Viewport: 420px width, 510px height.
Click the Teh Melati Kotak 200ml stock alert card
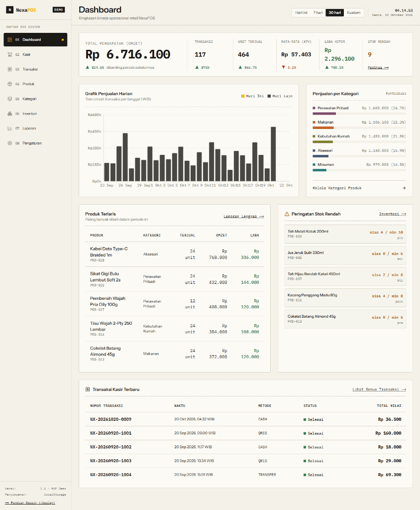345,234
